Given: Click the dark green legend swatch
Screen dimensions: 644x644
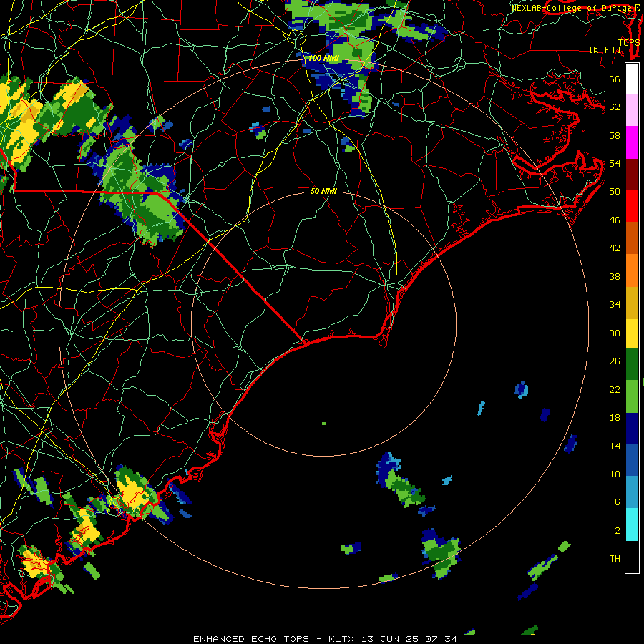Looking at the screenshot, I should (x=632, y=364).
